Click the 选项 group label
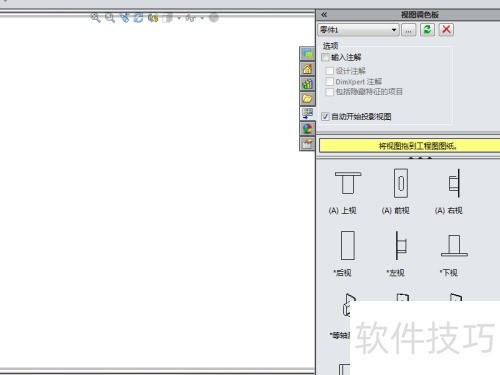 coord(330,46)
